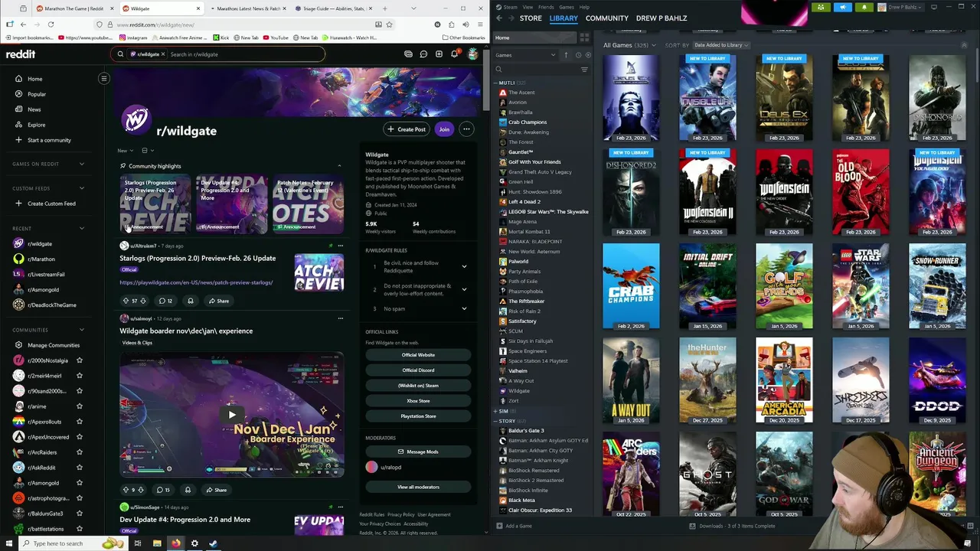The width and height of the screenshot is (980, 551).
Task: Favorite r/AskReddit with star
Action: [x=80, y=468]
